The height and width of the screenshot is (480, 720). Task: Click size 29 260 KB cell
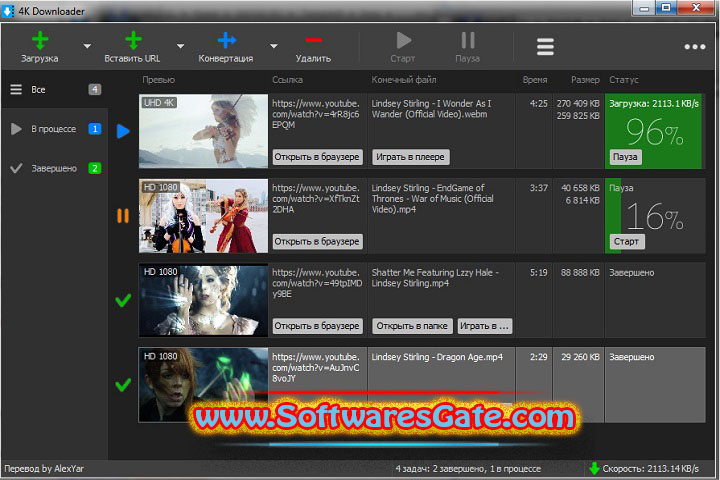(x=580, y=357)
